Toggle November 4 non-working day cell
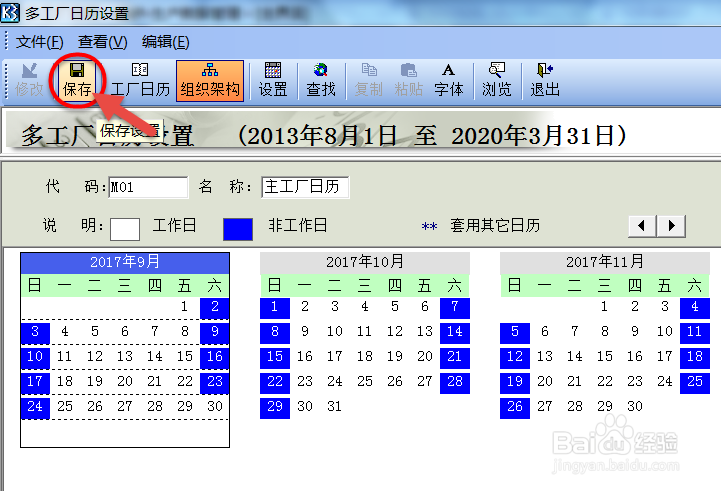The width and height of the screenshot is (721, 491). click(x=695, y=308)
